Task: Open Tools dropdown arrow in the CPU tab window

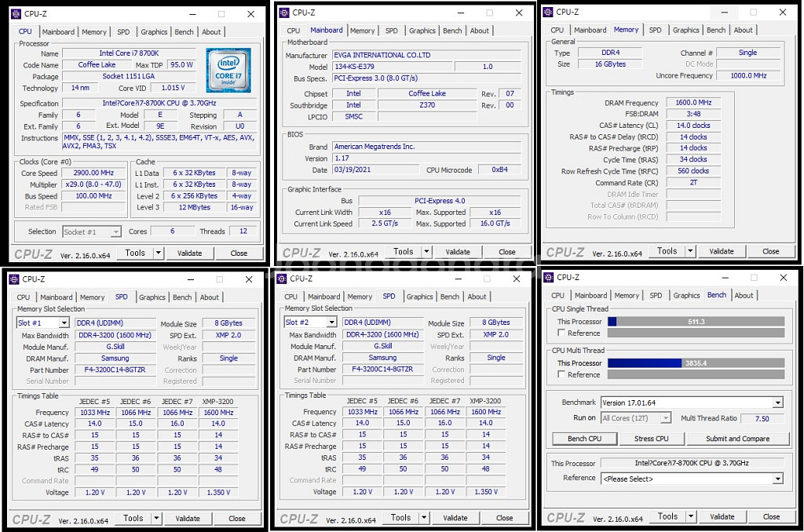Action: click(x=159, y=253)
